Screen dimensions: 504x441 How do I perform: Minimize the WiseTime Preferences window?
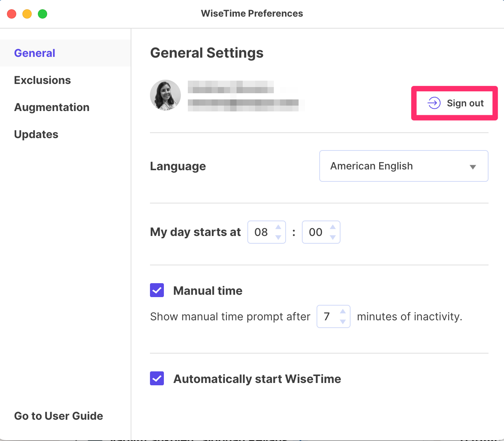[x=27, y=14]
